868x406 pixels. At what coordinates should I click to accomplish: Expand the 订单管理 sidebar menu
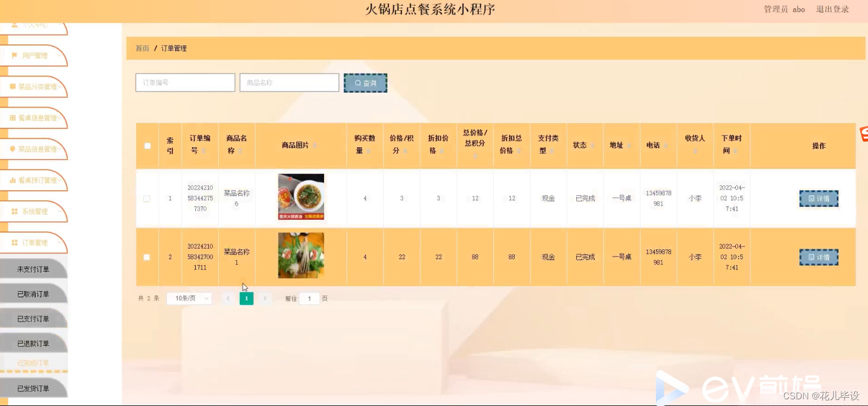click(35, 243)
